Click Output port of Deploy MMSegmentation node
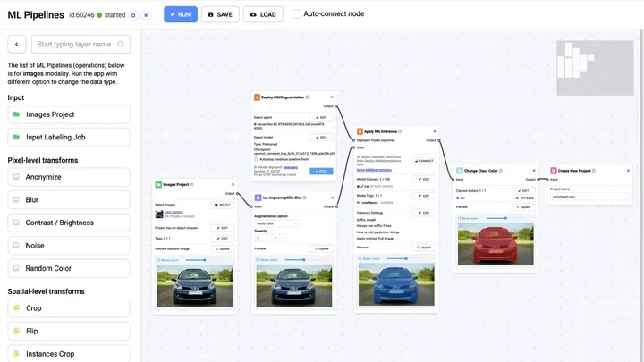Viewport: 644px width, 362px height. point(336,106)
